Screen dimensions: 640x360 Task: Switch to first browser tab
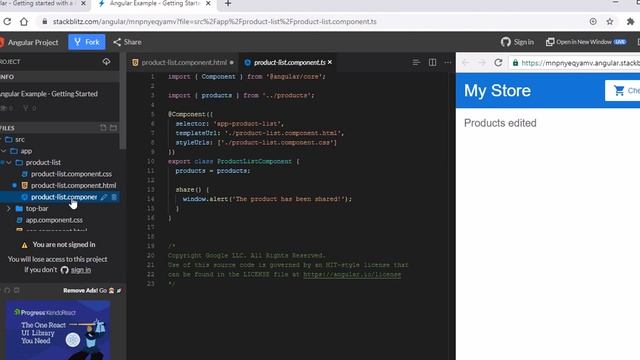pos(41,4)
